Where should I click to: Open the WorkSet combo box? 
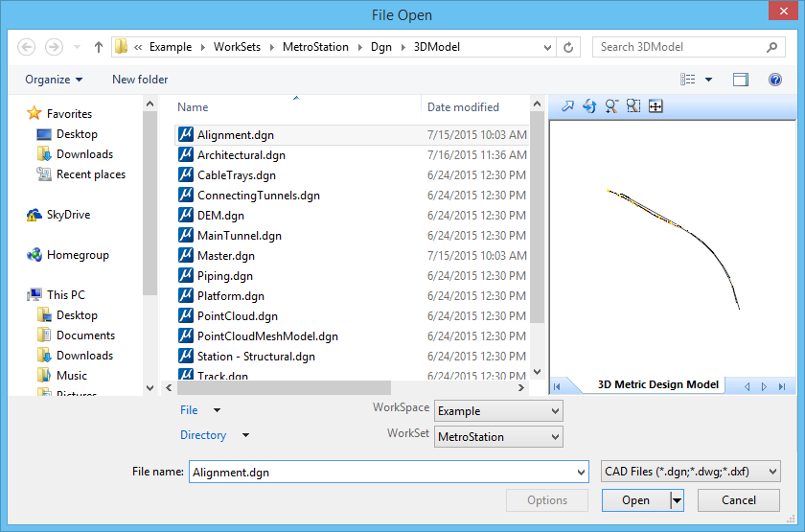(x=498, y=436)
